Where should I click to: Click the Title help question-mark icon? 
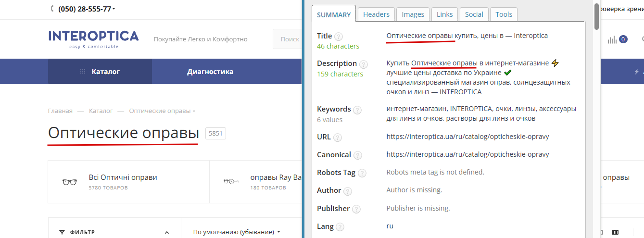(x=339, y=37)
